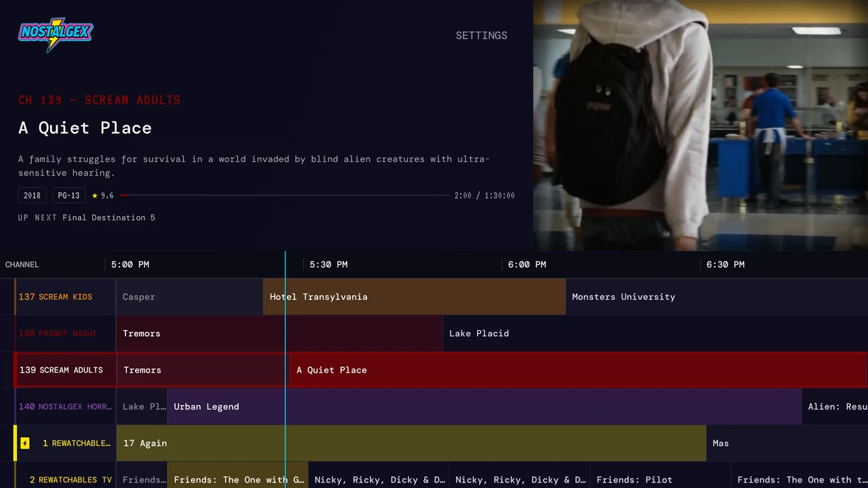Click the 2:00 / 1:30:00 elapsed time

484,195
